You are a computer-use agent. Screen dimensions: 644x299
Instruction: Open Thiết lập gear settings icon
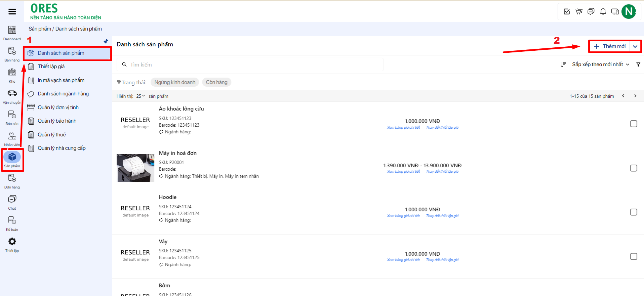pyautogui.click(x=12, y=242)
